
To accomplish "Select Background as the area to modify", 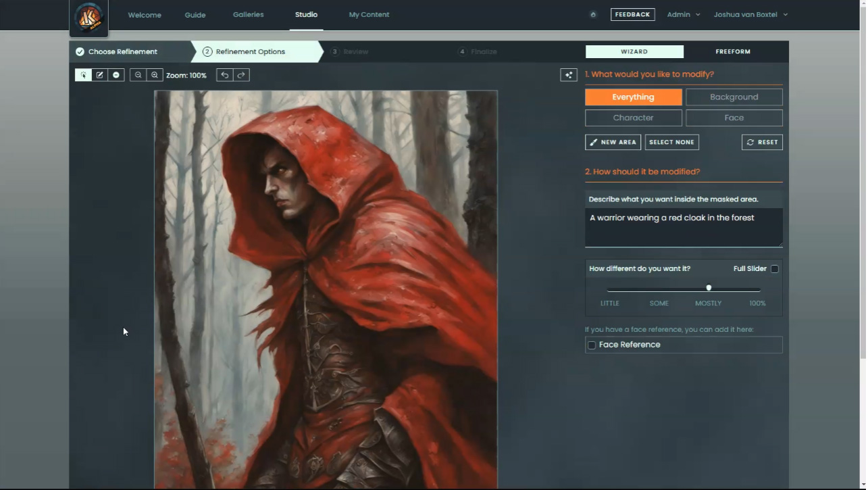I will click(734, 97).
